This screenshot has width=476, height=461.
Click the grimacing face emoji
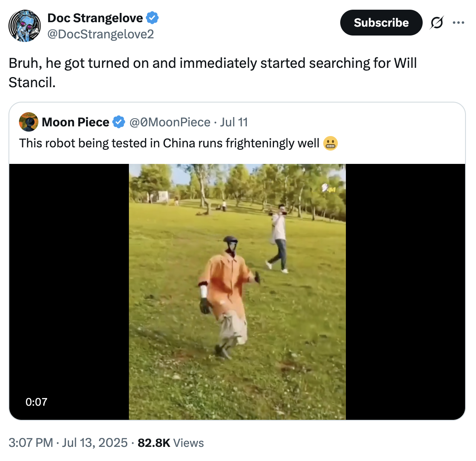click(x=331, y=143)
